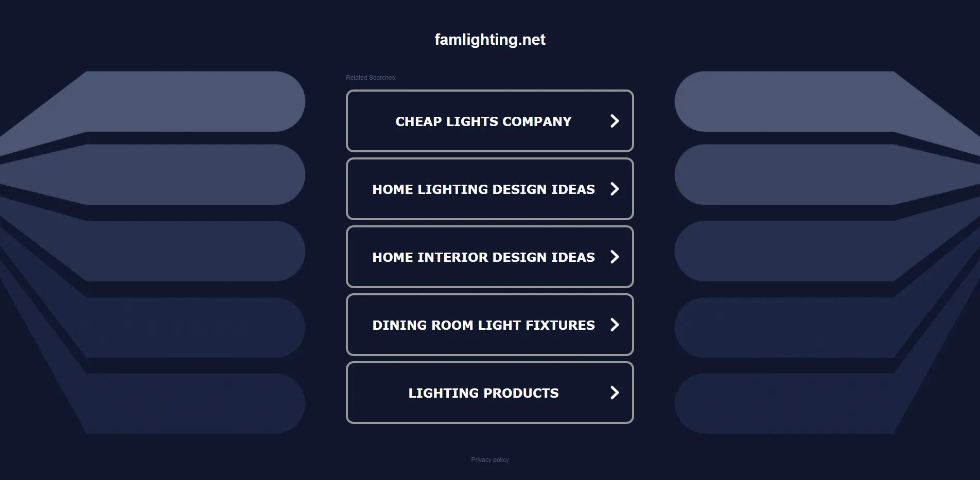Open the Privacy policy page
The height and width of the screenshot is (480, 980).
click(x=489, y=459)
